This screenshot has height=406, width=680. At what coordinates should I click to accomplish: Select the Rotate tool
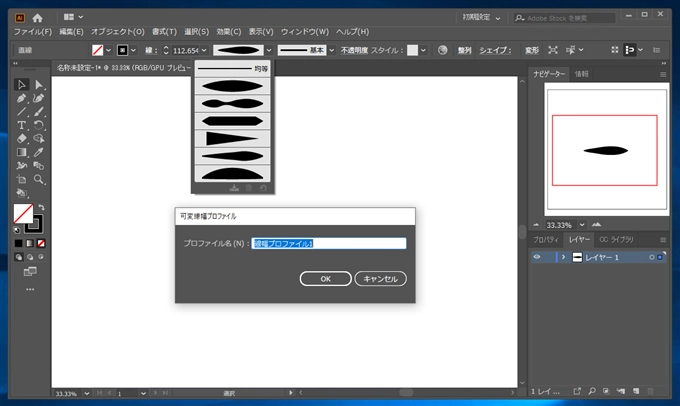39,125
